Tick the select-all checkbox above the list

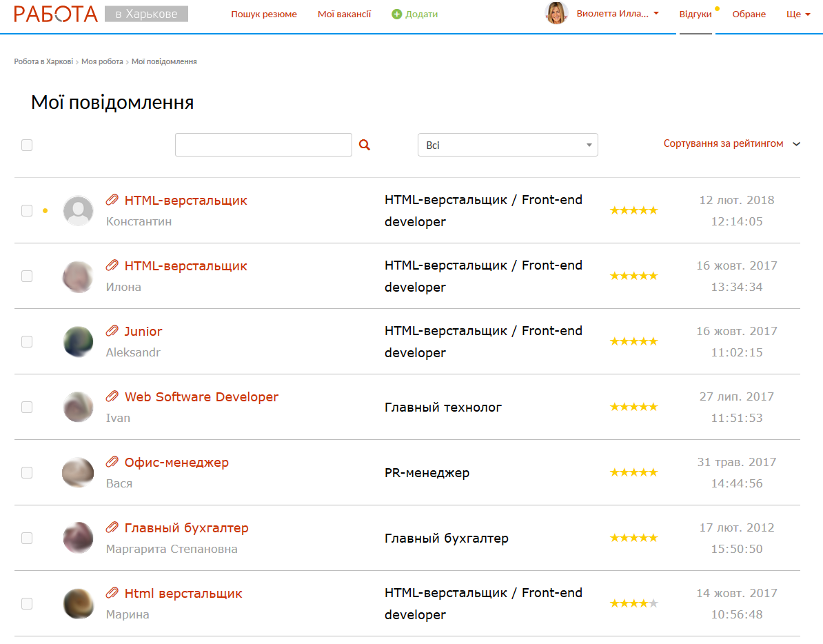point(27,145)
